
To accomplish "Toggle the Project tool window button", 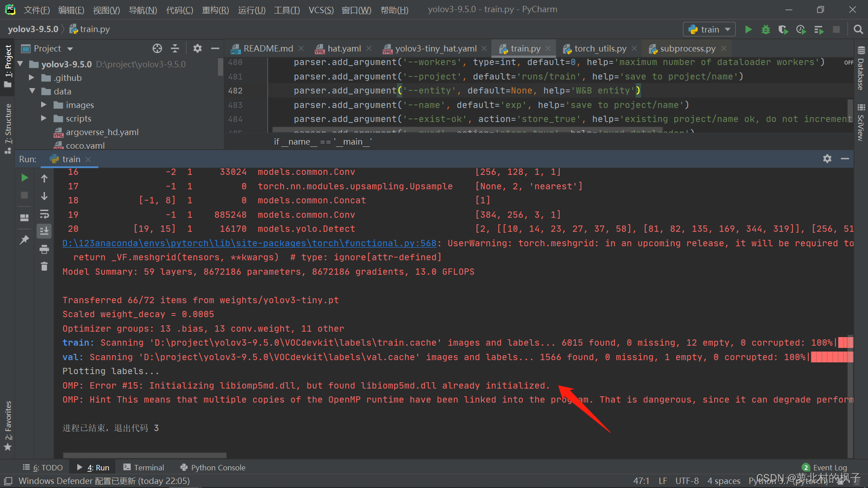I will point(8,66).
